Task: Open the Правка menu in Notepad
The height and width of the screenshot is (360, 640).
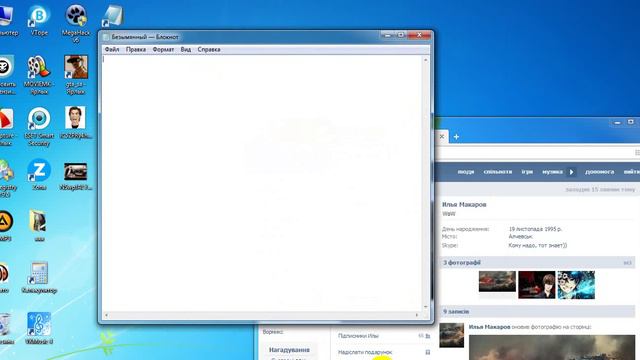Action: click(x=136, y=49)
